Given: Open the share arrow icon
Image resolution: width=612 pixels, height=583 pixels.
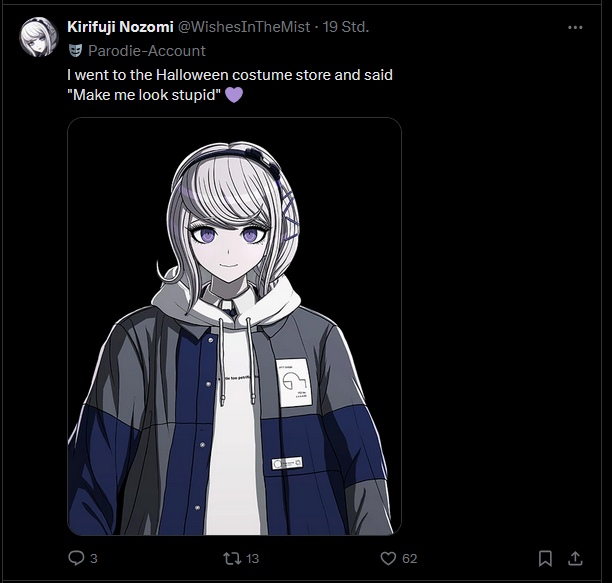Looking at the screenshot, I should pos(575,558).
